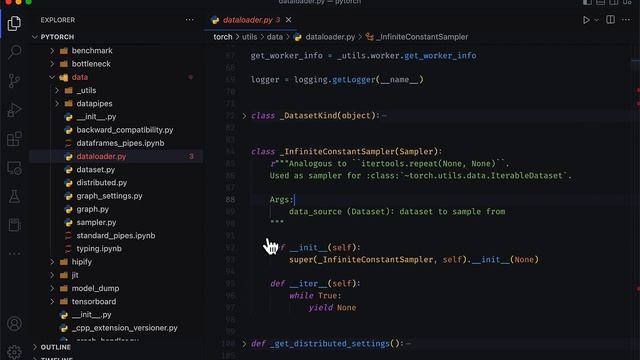Open Remote Explorer view
Viewport: 640px width, 360px height.
pyautogui.click(x=14, y=168)
